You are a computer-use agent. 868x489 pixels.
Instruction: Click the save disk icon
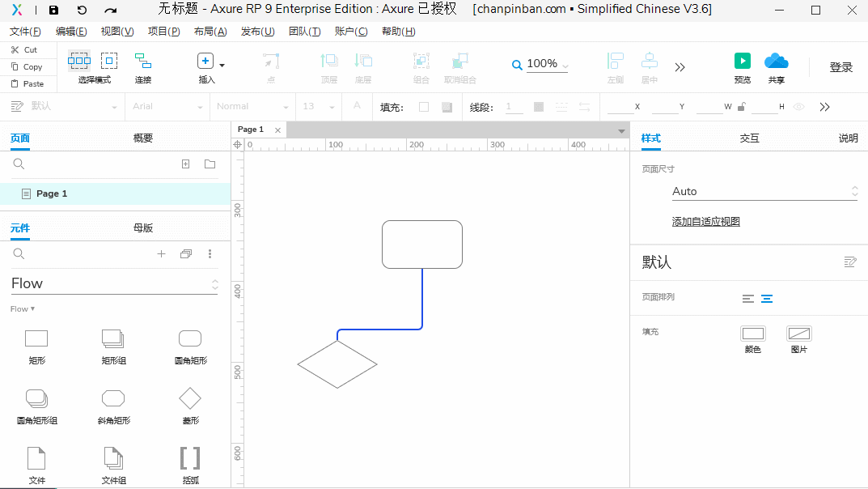point(53,11)
